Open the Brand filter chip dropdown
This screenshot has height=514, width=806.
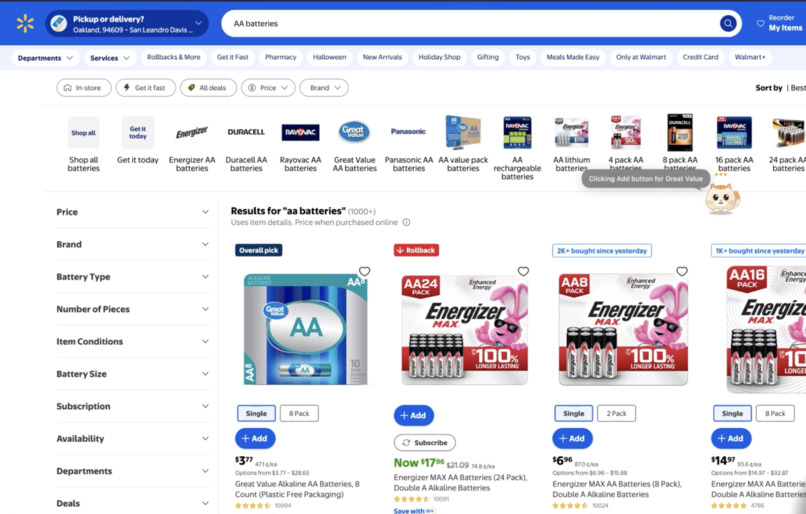[x=324, y=88]
